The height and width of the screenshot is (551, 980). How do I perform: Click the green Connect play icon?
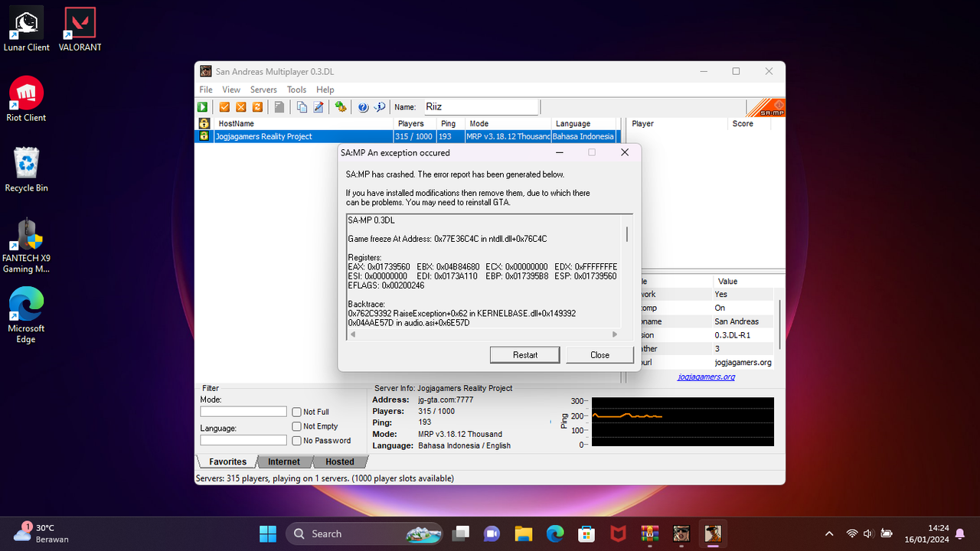(x=203, y=107)
